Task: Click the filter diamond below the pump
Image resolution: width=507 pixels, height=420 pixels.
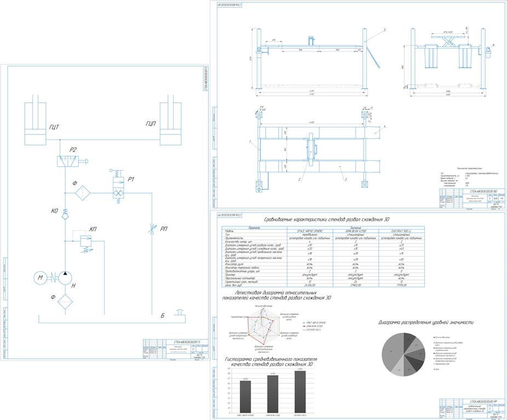Action: (x=65, y=302)
